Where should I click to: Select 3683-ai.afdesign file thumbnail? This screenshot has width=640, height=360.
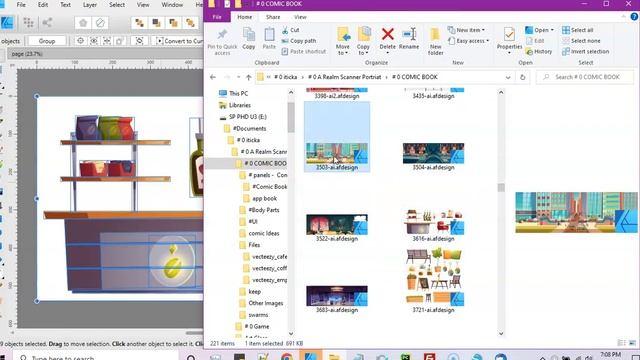(x=337, y=296)
